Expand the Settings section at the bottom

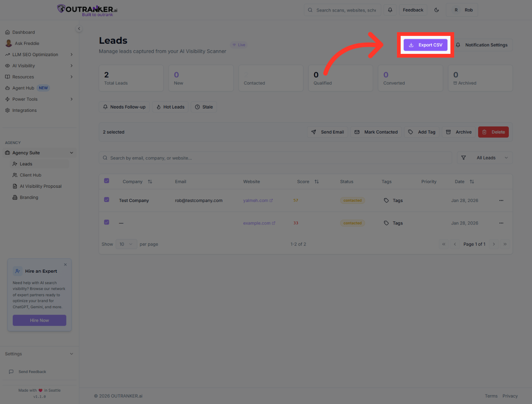click(39, 353)
